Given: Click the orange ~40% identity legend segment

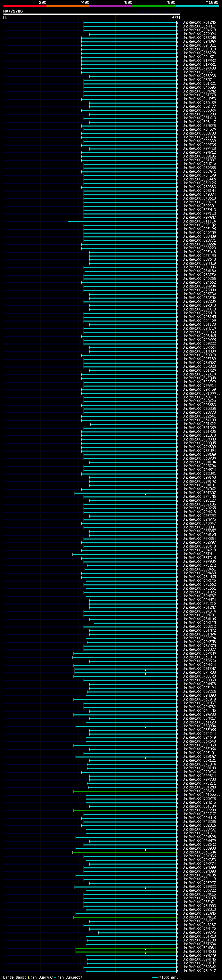Looking at the screenshot, I should coord(68,6).
